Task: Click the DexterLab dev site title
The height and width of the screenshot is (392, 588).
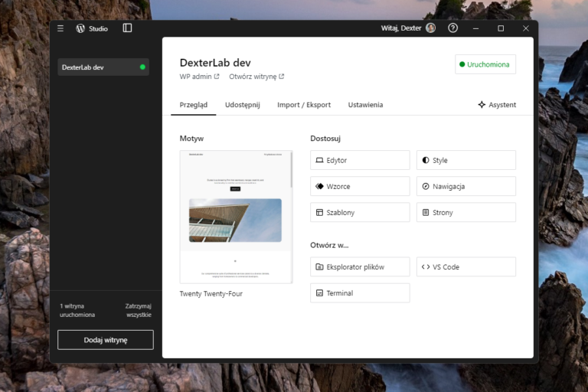Action: pyautogui.click(x=215, y=63)
